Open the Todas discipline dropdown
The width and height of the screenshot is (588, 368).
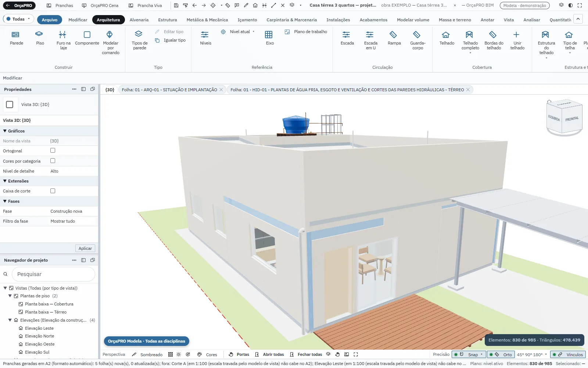[18, 19]
